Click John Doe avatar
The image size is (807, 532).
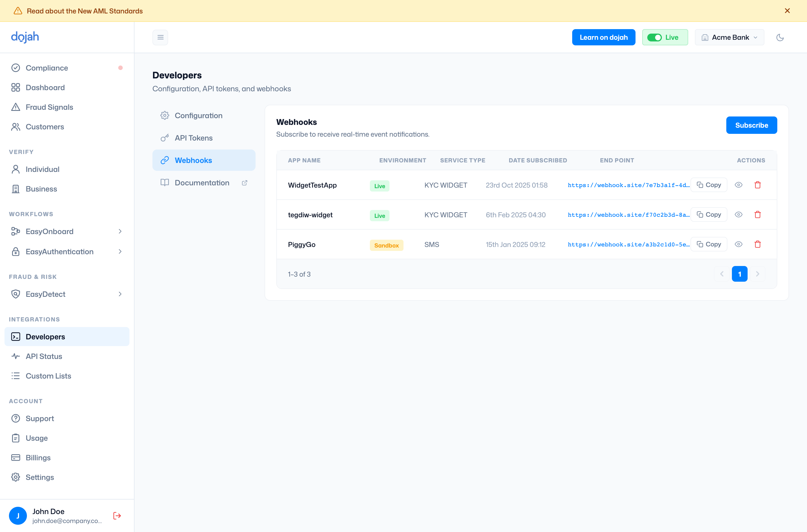18,516
